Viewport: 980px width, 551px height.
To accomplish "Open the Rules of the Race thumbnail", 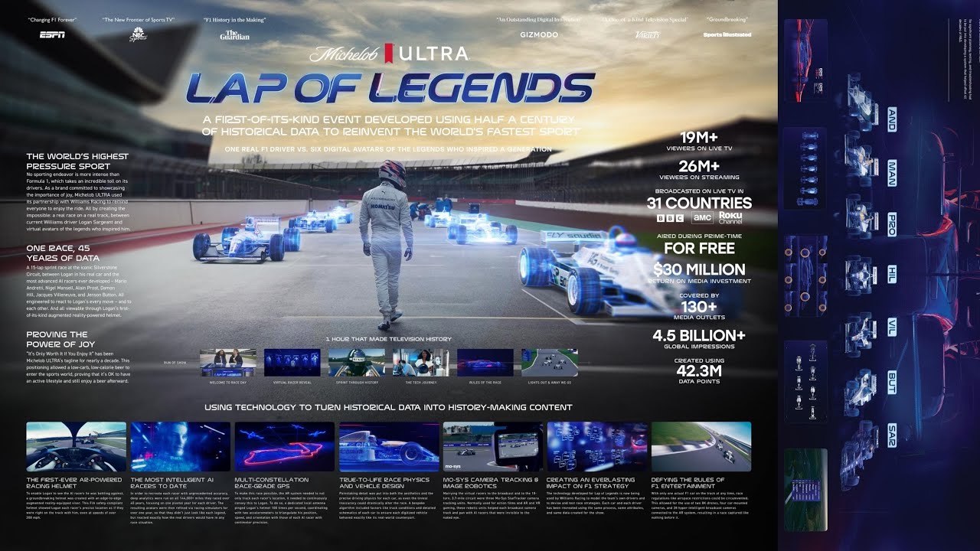I will pos(485,362).
